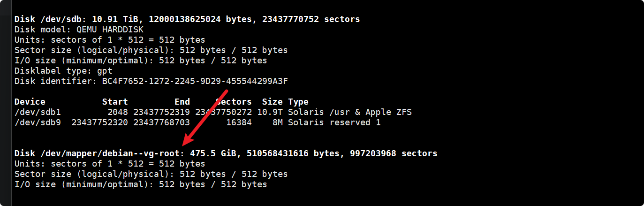Click the End column header
The width and height of the screenshot is (644, 206).
click(x=182, y=102)
